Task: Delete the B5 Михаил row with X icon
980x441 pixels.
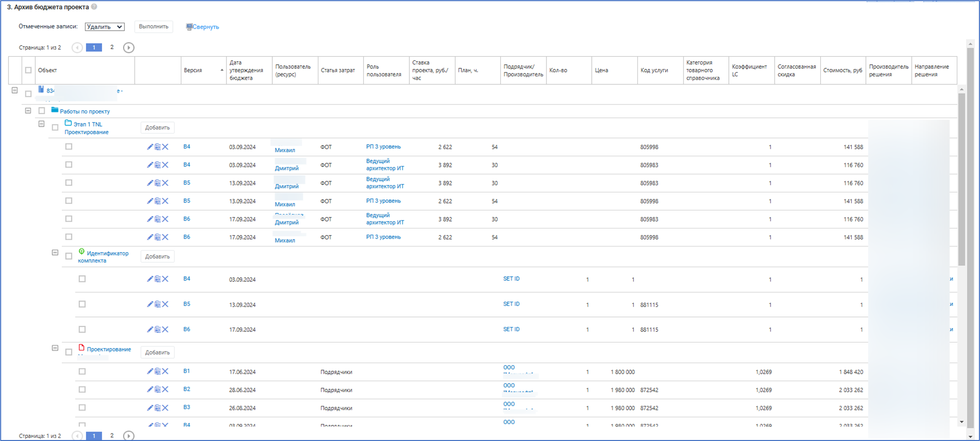Action: (x=165, y=201)
